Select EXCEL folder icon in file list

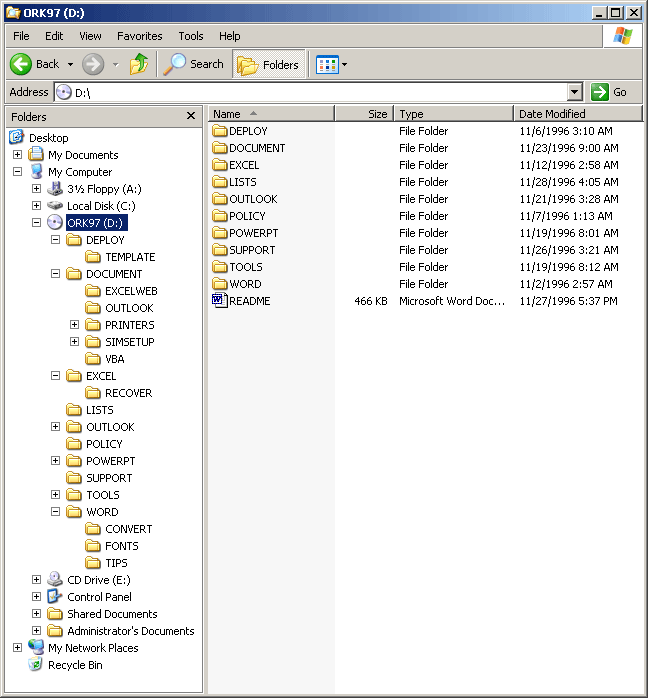coord(220,165)
